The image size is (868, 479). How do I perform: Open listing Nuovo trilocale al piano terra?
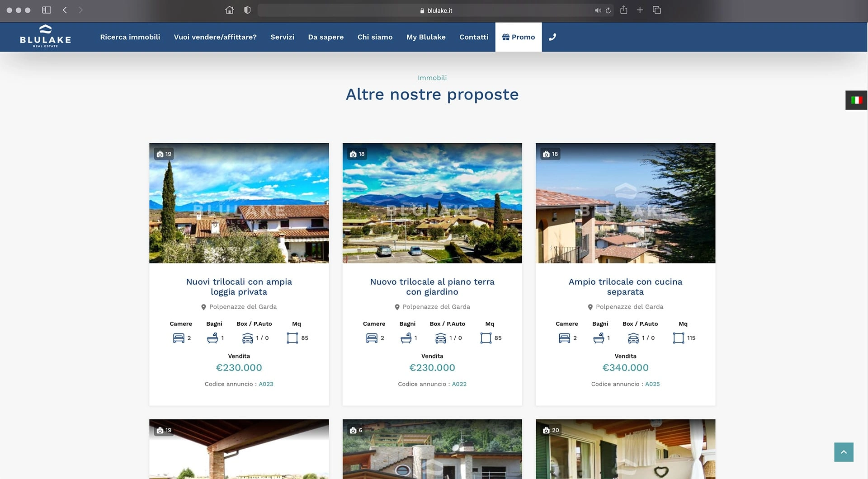tap(432, 286)
